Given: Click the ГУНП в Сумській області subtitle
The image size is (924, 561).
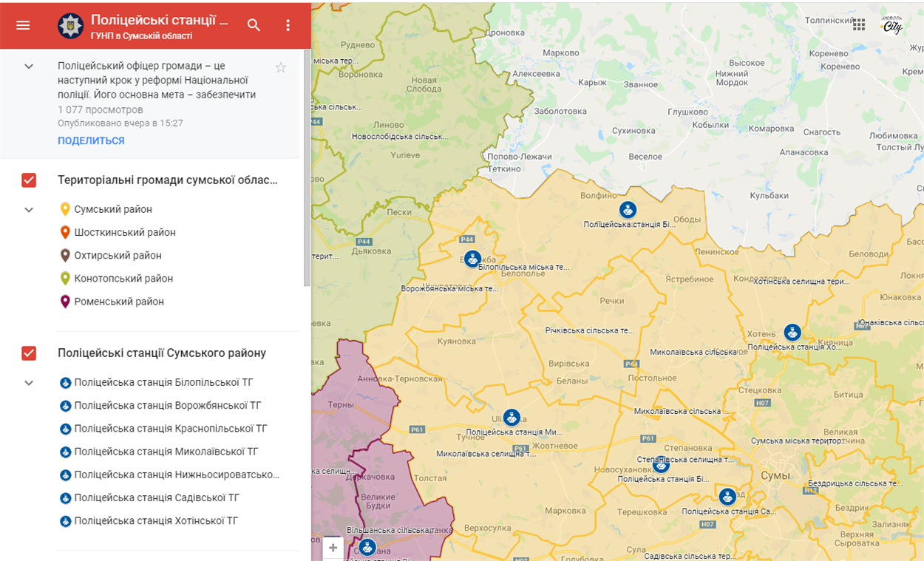Looking at the screenshot, I should pos(141,35).
